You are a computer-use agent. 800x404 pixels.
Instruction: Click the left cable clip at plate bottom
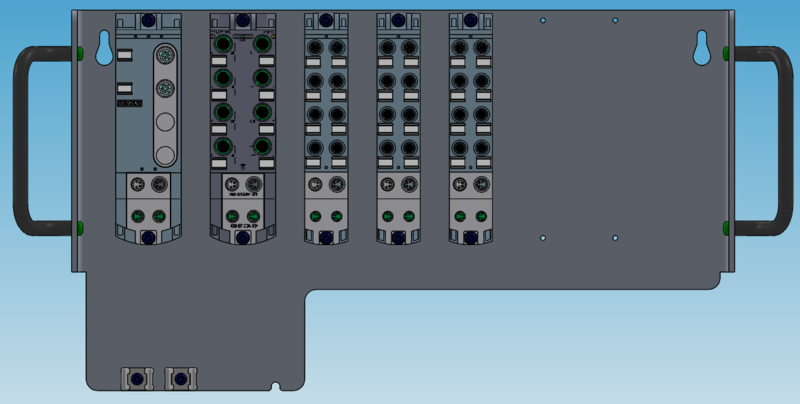[134, 378]
